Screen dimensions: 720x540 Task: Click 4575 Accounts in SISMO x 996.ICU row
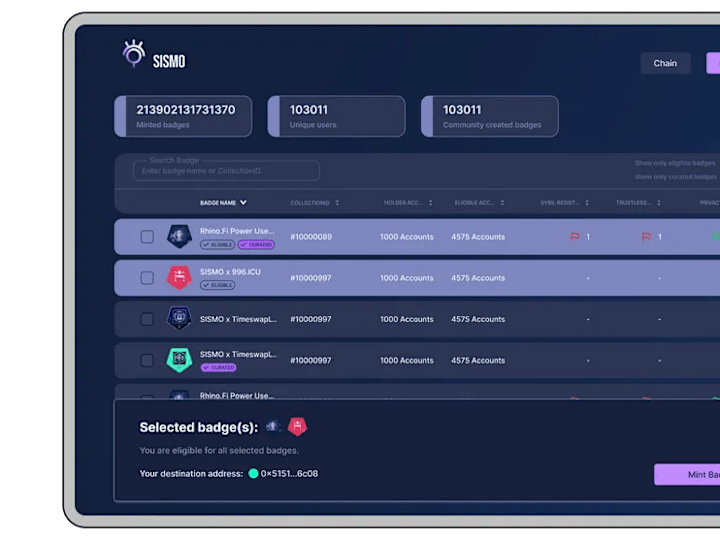[478, 278]
